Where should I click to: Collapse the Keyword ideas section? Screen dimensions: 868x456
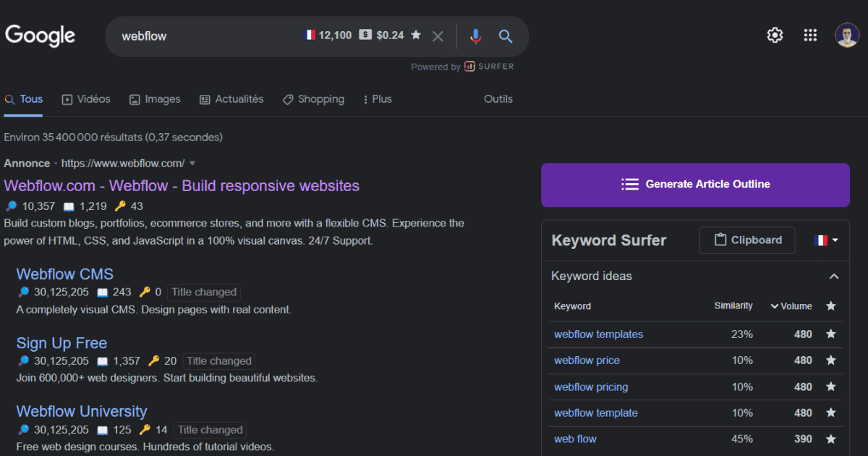(x=834, y=276)
